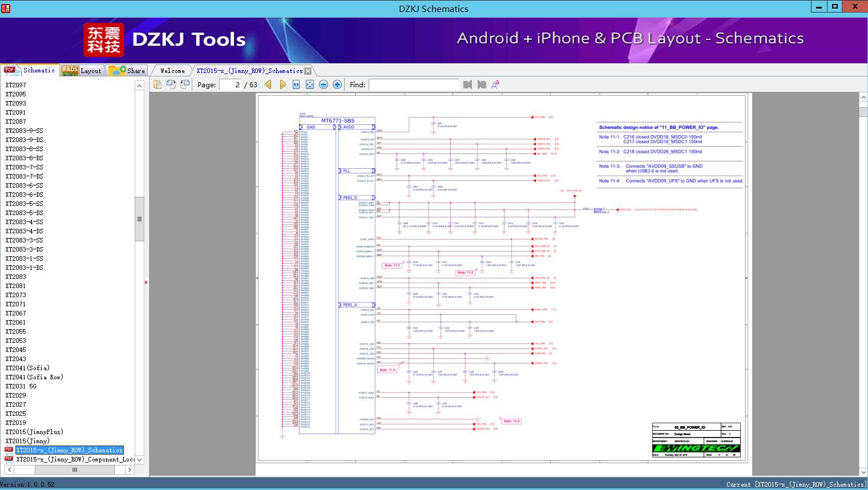Select XT2067 in the model list
Image resolution: width=868 pixels, height=490 pixels.
(x=16, y=313)
